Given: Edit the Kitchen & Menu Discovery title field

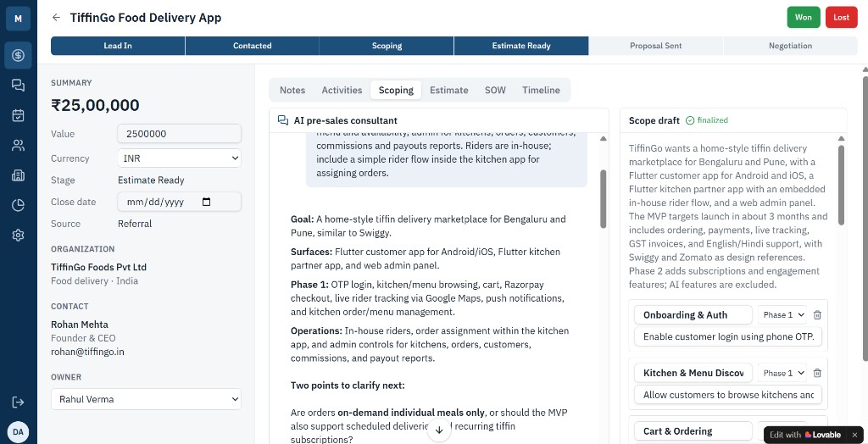Looking at the screenshot, I should [693, 373].
